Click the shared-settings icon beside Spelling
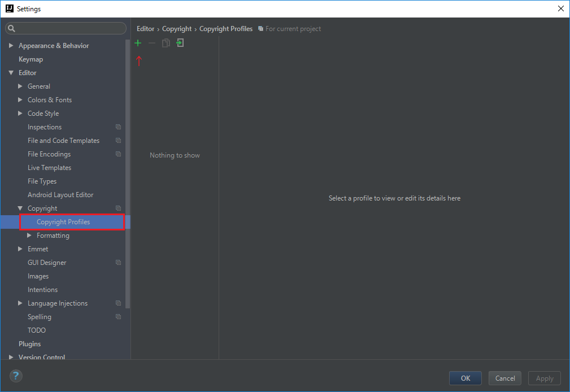This screenshot has width=570, height=392. (x=118, y=316)
